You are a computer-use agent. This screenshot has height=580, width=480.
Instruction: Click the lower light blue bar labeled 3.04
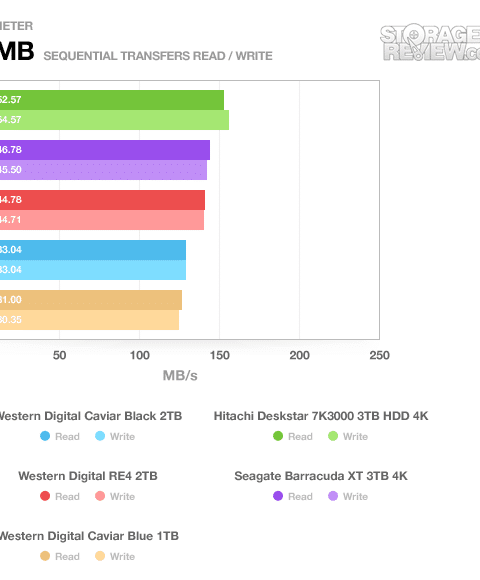pyautogui.click(x=93, y=270)
